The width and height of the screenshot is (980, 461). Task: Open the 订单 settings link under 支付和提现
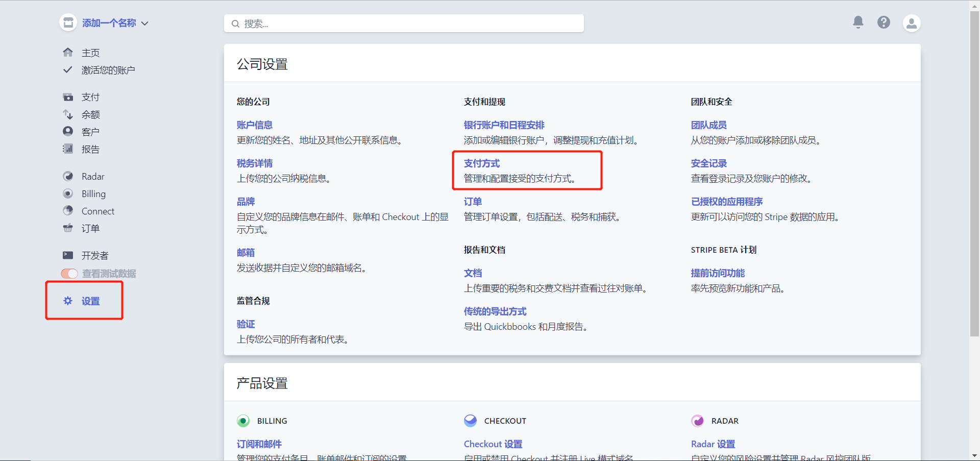473,202
